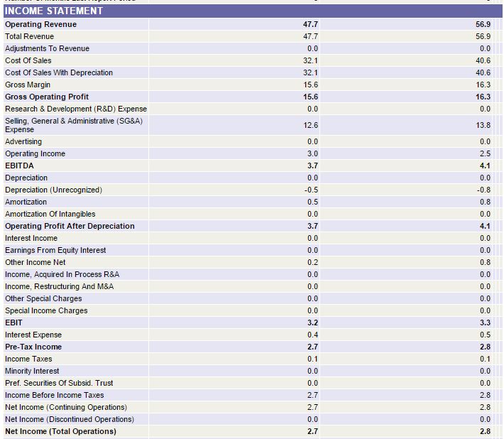The height and width of the screenshot is (439, 504).
Task: Select the Gross Operating Profit label
Action: [x=47, y=97]
